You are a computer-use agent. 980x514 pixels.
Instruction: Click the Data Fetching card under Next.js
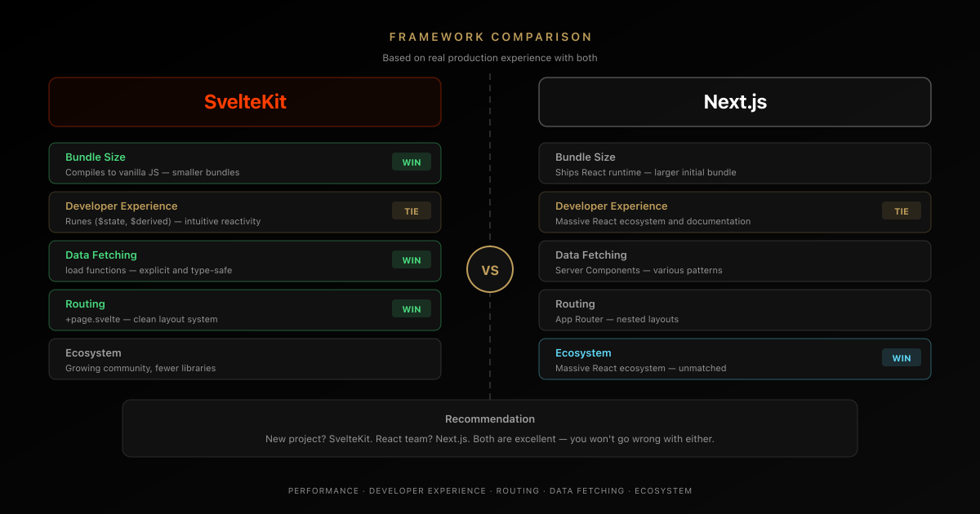point(734,261)
